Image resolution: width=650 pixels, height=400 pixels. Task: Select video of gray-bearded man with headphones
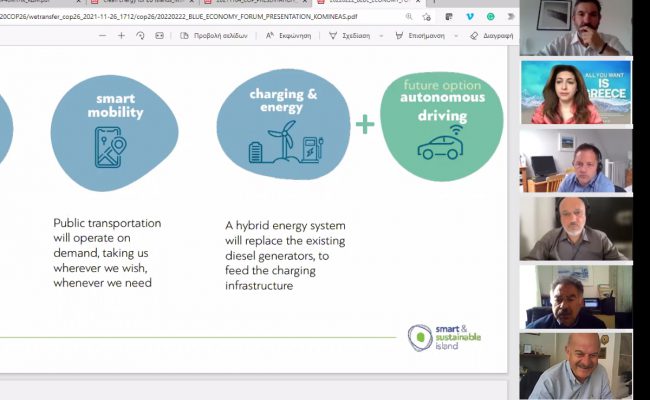(576, 229)
